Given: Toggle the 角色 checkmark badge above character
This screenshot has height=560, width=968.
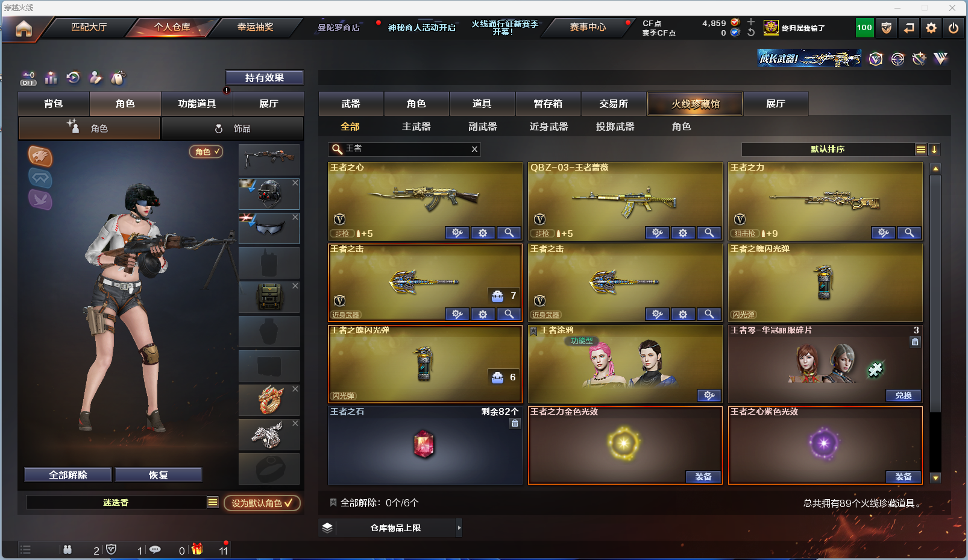Looking at the screenshot, I should [x=206, y=152].
